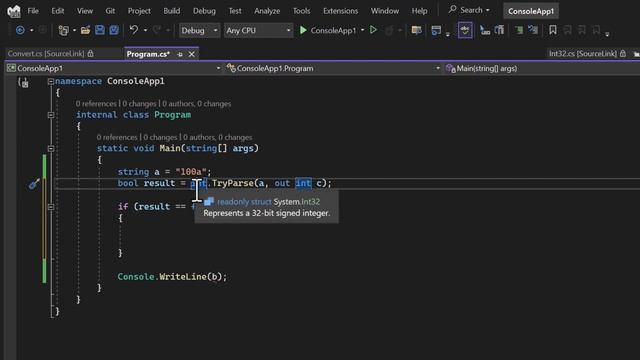Click the '0 references' CodeLens above Program
Screen dimensions: 640x360
click(x=96, y=104)
